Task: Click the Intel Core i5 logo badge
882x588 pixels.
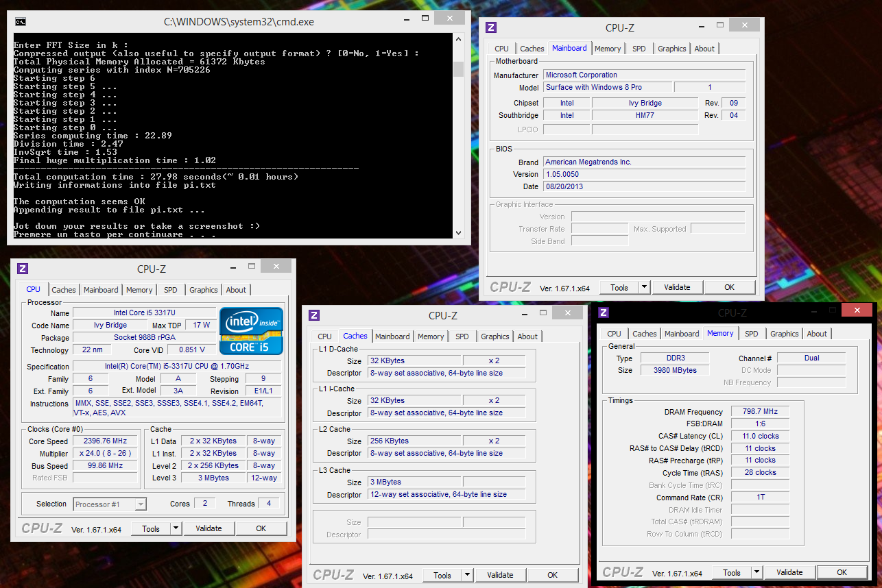Action: [x=251, y=331]
